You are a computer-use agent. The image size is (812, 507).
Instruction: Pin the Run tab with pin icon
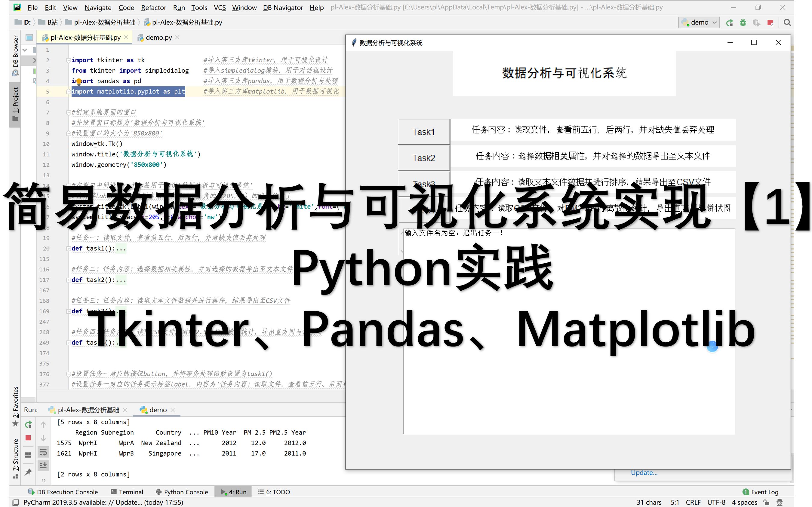(x=28, y=472)
